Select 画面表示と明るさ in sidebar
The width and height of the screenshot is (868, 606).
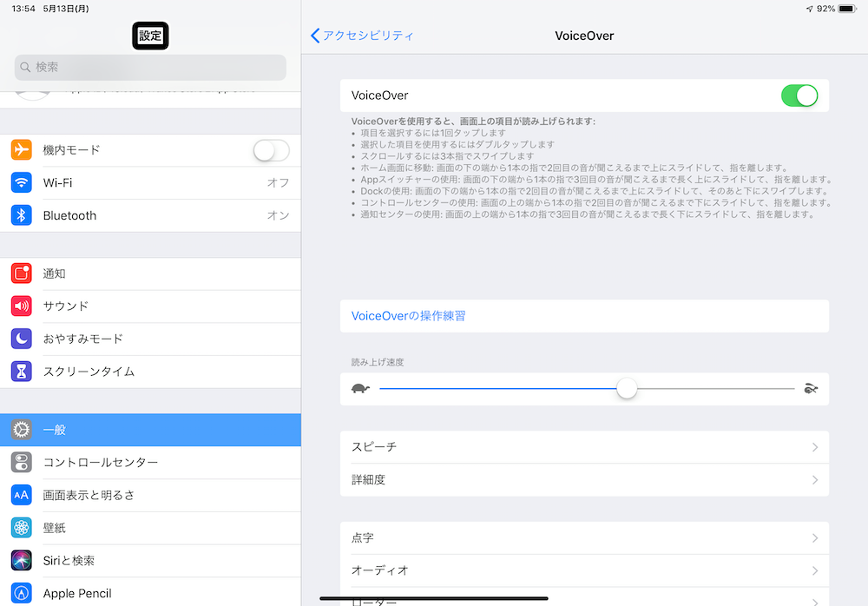pos(150,495)
